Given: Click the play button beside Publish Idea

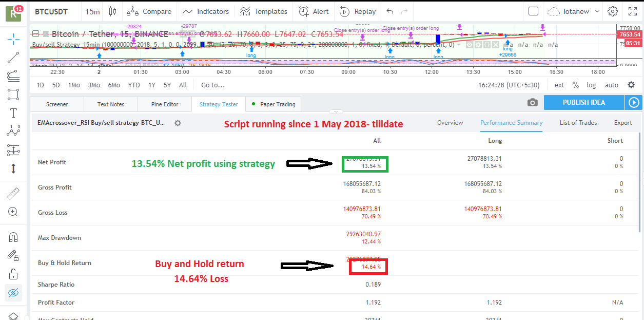Looking at the screenshot, I should point(634,103).
